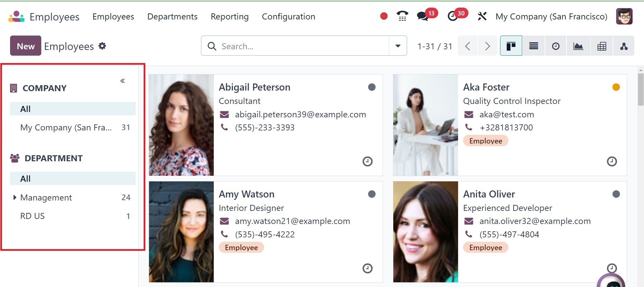Switch to Graph view

coord(578,46)
